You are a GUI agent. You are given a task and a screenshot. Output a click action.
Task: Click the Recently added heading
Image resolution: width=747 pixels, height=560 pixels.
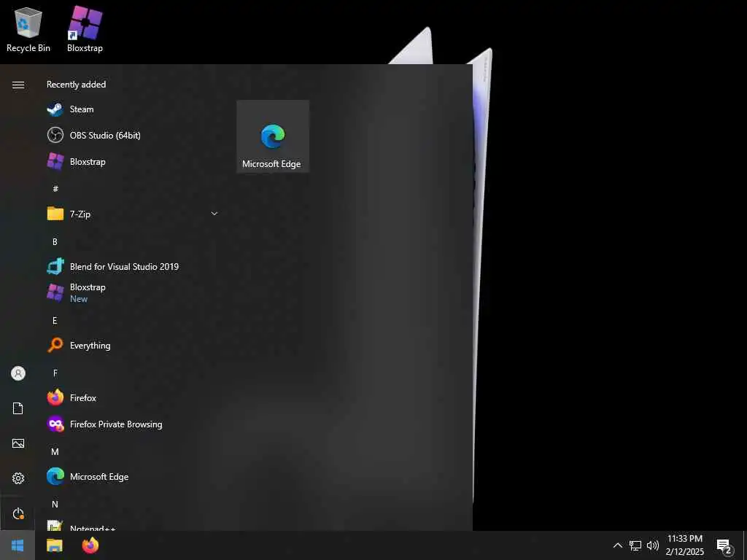click(76, 85)
